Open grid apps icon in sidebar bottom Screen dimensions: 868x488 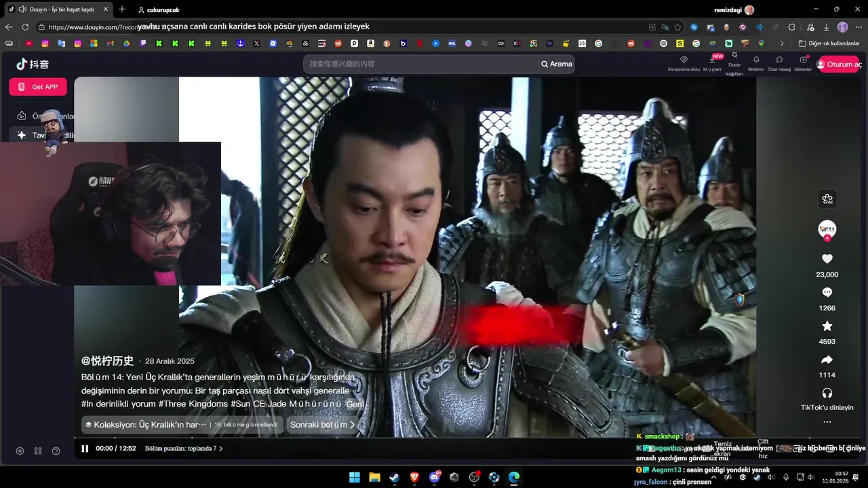coord(38,451)
